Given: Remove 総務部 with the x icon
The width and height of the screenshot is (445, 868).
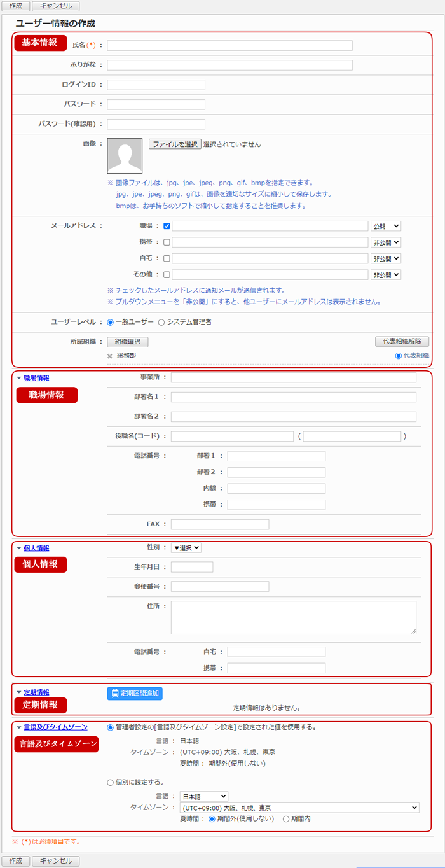Looking at the screenshot, I should coord(109,356).
